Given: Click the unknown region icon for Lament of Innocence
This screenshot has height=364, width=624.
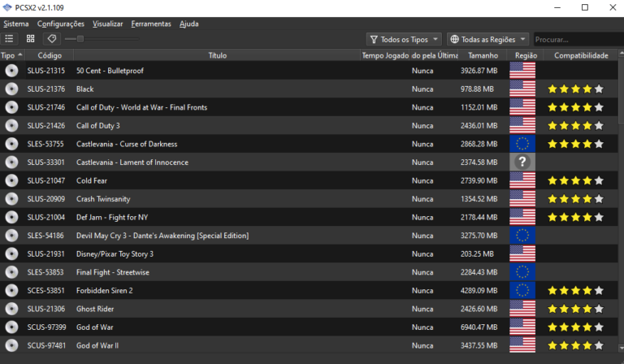Looking at the screenshot, I should point(522,162).
